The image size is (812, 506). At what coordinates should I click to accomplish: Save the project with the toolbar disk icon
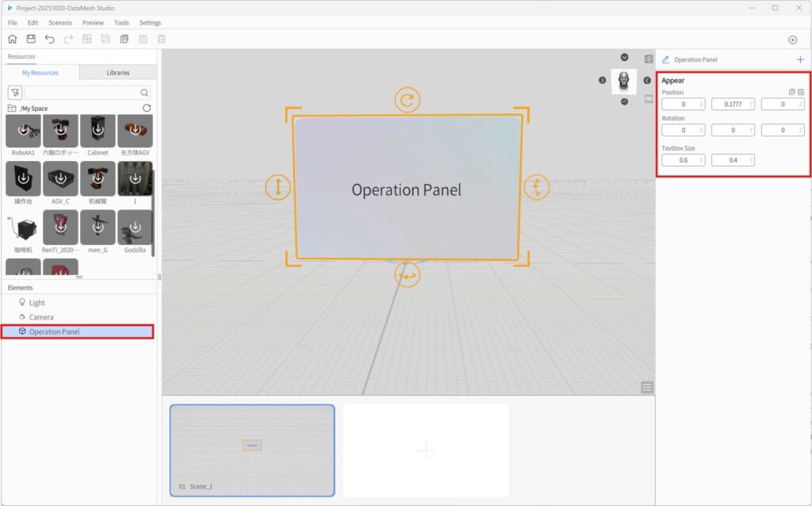[31, 39]
